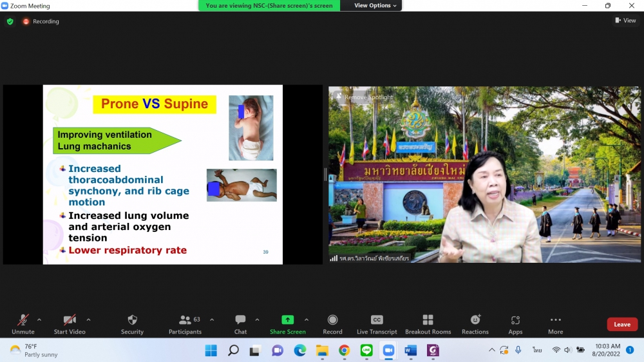This screenshot has width=644, height=362.
Task: Open the Security shield options
Action: tap(132, 324)
